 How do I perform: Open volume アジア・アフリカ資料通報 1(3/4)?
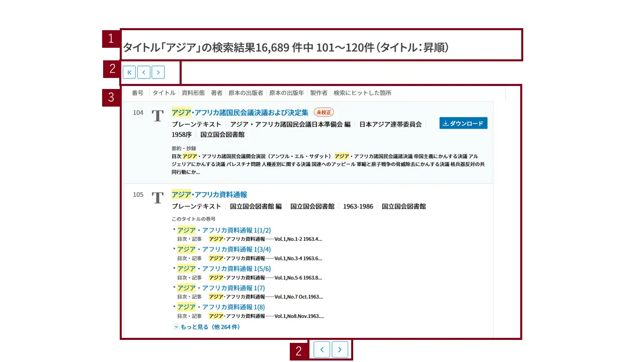(224, 249)
